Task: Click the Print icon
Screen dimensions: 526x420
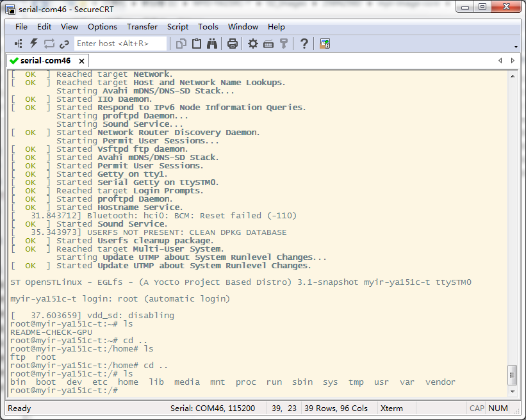Action: [x=233, y=44]
